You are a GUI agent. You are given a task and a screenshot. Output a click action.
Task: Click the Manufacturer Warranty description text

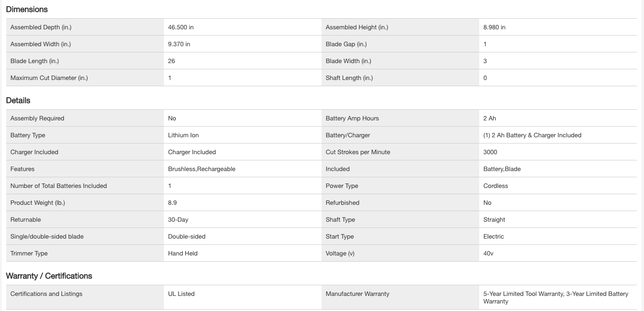[x=555, y=297]
